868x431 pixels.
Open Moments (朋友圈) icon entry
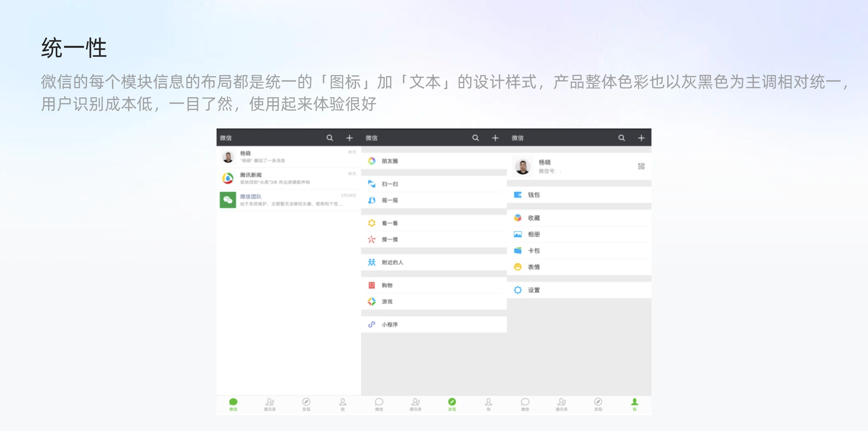pos(372,161)
